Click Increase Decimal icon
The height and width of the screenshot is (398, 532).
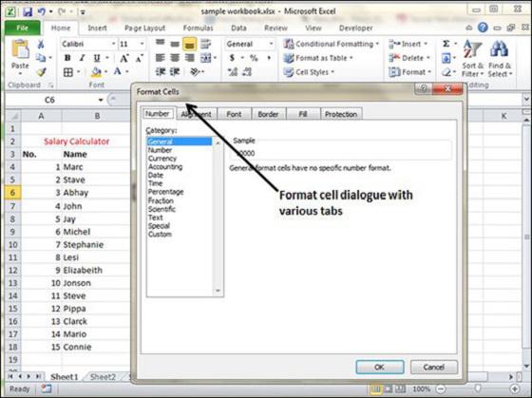pyautogui.click(x=233, y=72)
